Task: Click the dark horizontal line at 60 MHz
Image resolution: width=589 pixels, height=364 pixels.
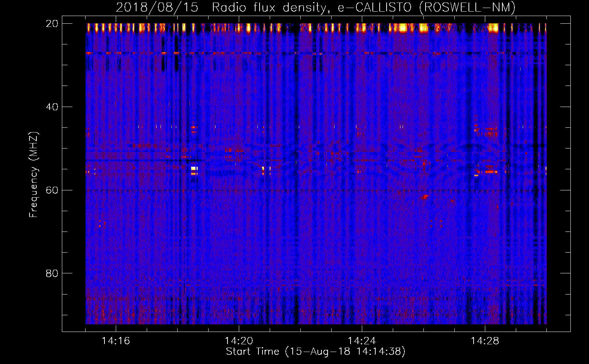Action: pos(316,190)
